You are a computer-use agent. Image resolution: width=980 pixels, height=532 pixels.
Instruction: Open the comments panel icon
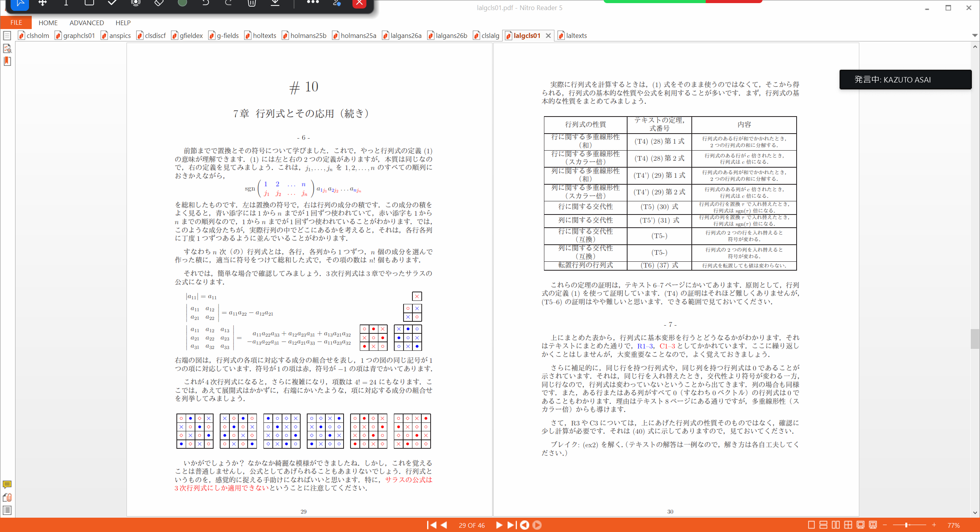pyautogui.click(x=7, y=484)
